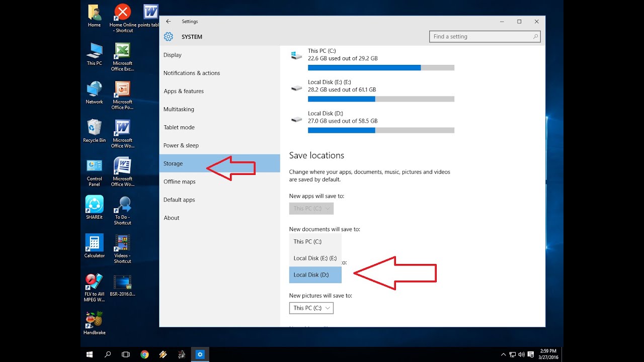
Task: Open the SHAREit desktop icon
Action: pos(94,208)
